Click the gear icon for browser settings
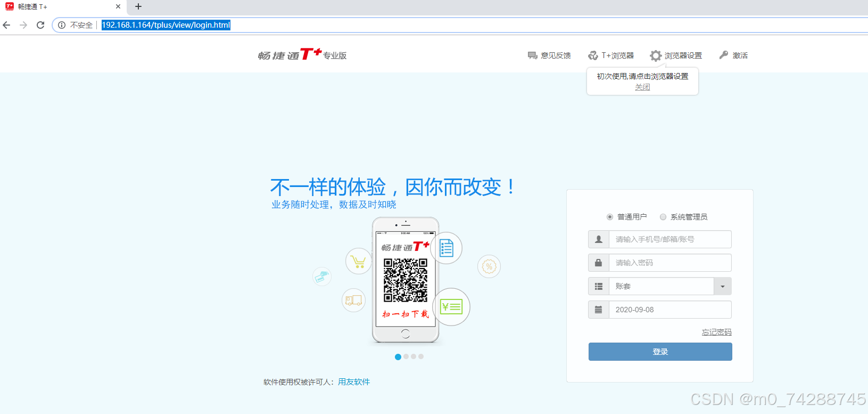The height and width of the screenshot is (414, 868). tap(656, 55)
